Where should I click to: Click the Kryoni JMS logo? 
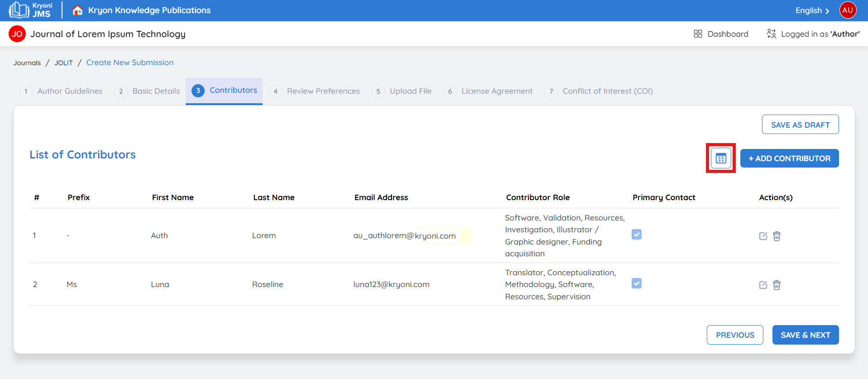tap(31, 10)
